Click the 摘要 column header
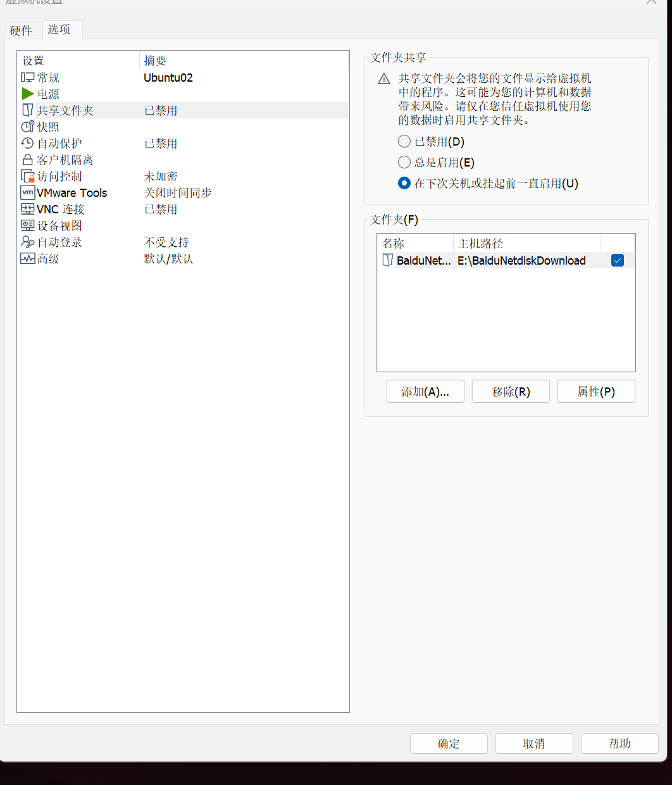 pyautogui.click(x=244, y=60)
